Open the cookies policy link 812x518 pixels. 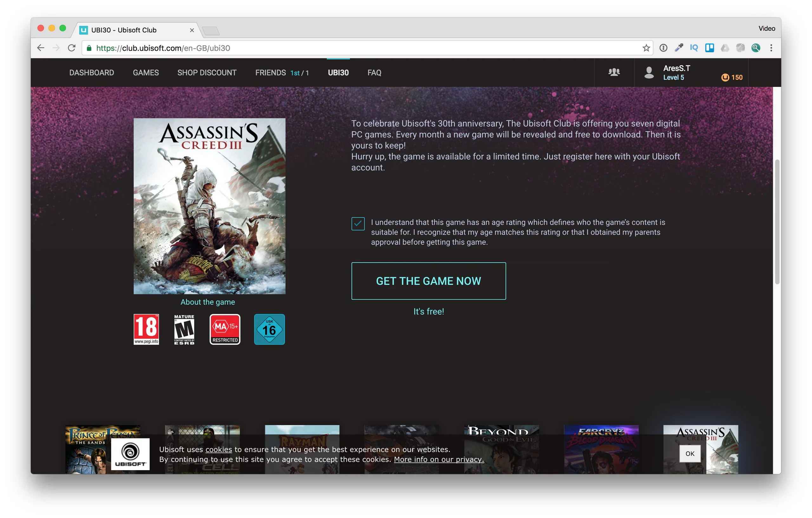click(219, 449)
